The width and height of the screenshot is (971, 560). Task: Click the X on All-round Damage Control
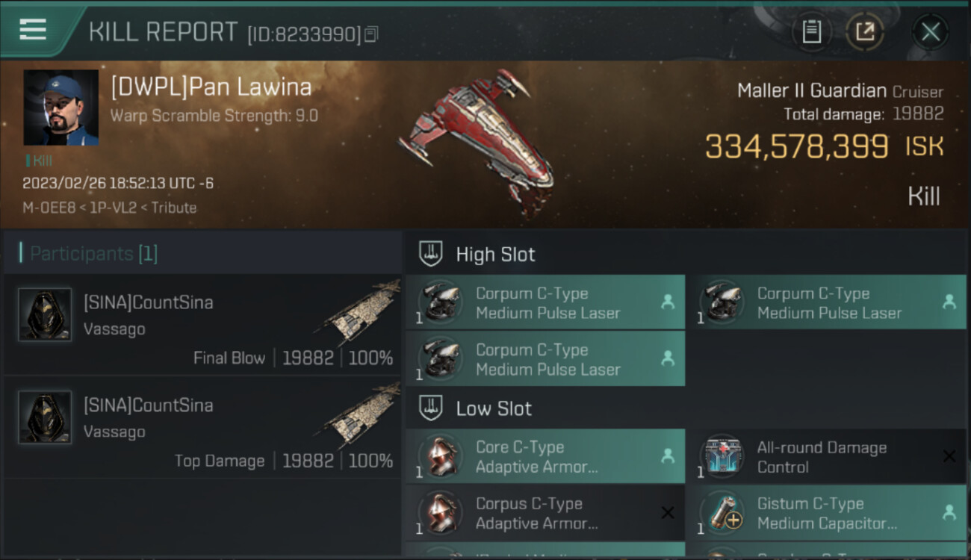coord(949,456)
